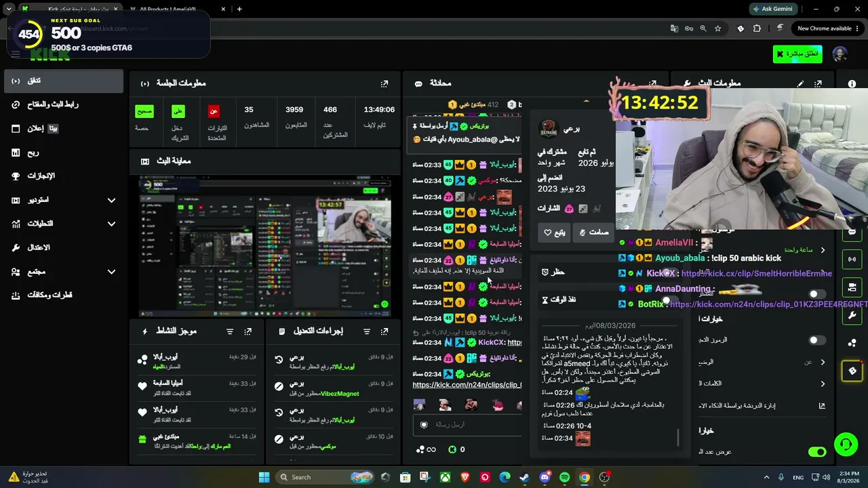Click the pencil edit icon for stream info

(x=801, y=83)
